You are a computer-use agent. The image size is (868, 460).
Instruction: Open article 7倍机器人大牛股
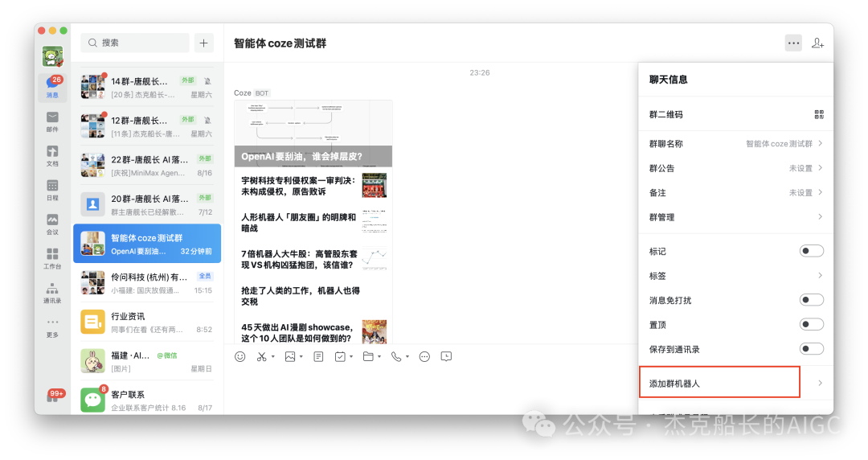(x=313, y=259)
